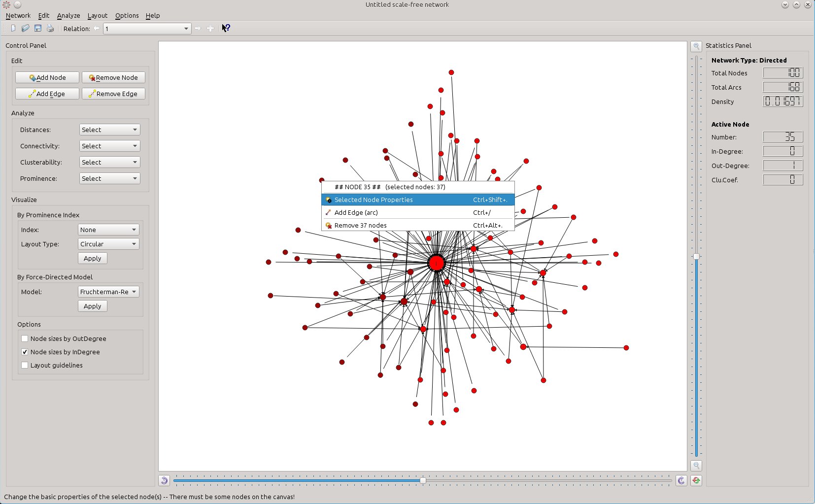
Task: Open the force-directed Model dropdown
Action: coord(108,292)
